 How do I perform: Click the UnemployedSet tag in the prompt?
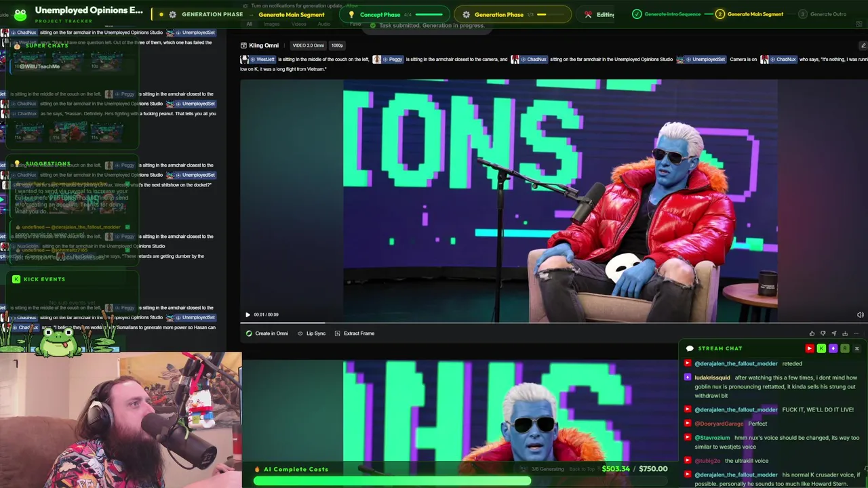click(x=703, y=60)
